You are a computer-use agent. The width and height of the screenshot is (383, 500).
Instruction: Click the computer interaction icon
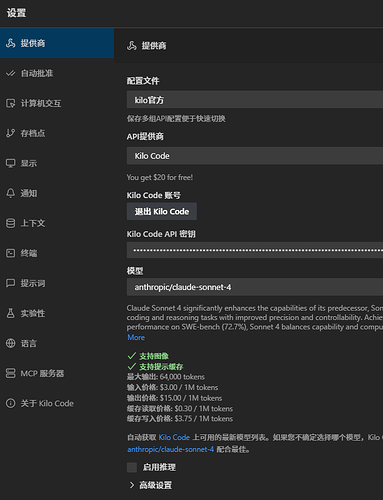click(11, 103)
